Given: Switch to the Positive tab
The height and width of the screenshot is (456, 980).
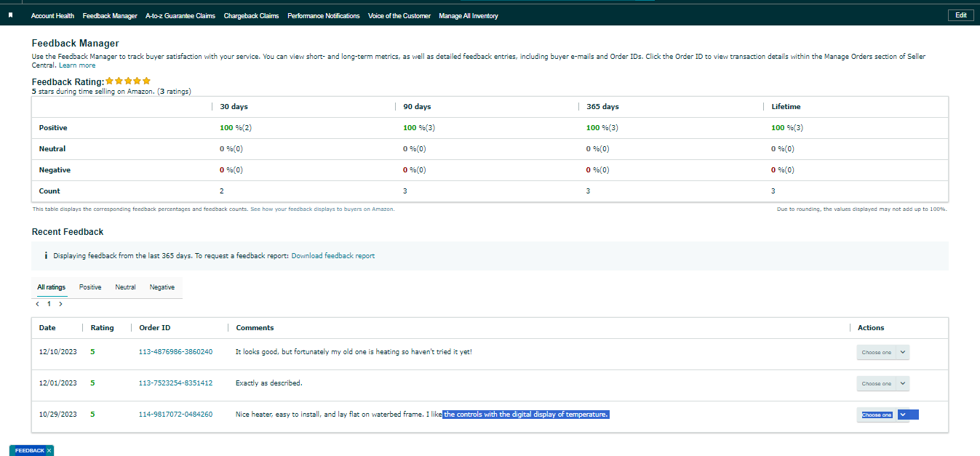Looking at the screenshot, I should click(x=90, y=287).
